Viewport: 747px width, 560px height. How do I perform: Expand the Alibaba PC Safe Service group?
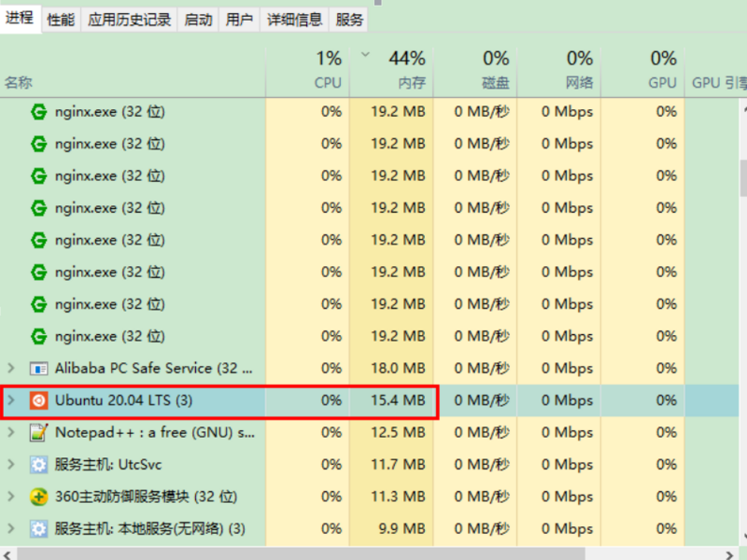(12, 368)
